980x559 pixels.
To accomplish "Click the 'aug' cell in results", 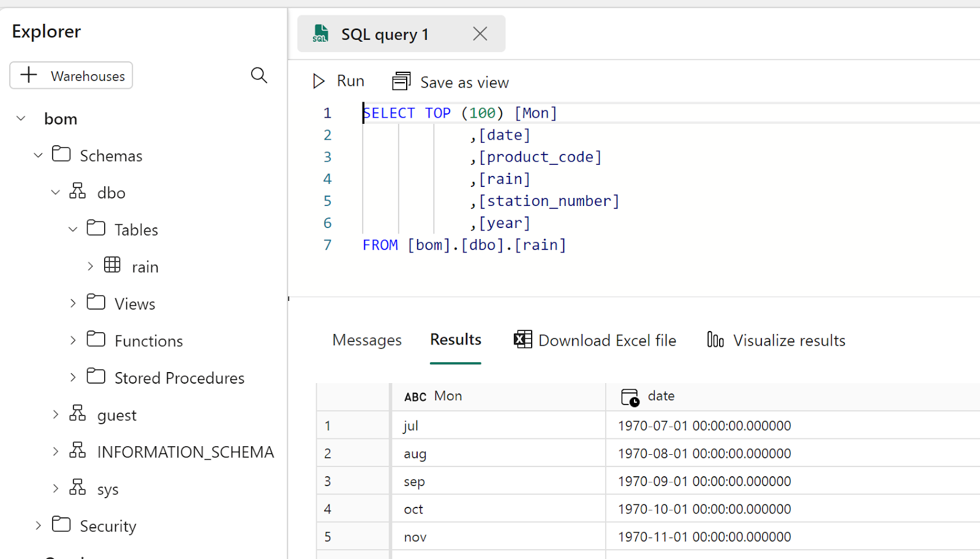I will [x=499, y=454].
